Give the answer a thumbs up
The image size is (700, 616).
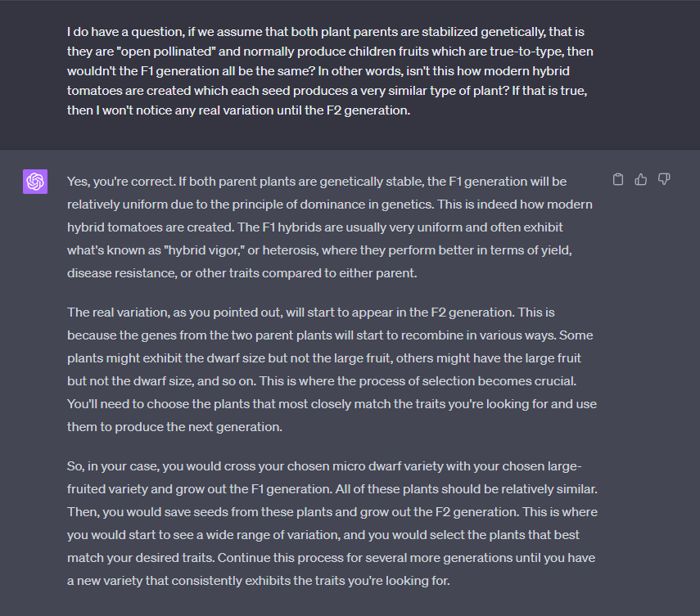pos(641,179)
